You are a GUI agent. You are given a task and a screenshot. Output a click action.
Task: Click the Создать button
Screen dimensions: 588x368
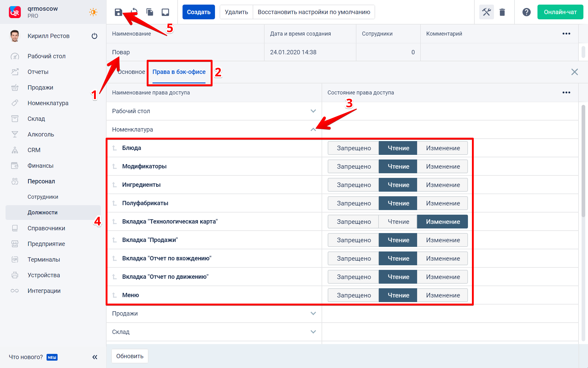click(x=198, y=12)
